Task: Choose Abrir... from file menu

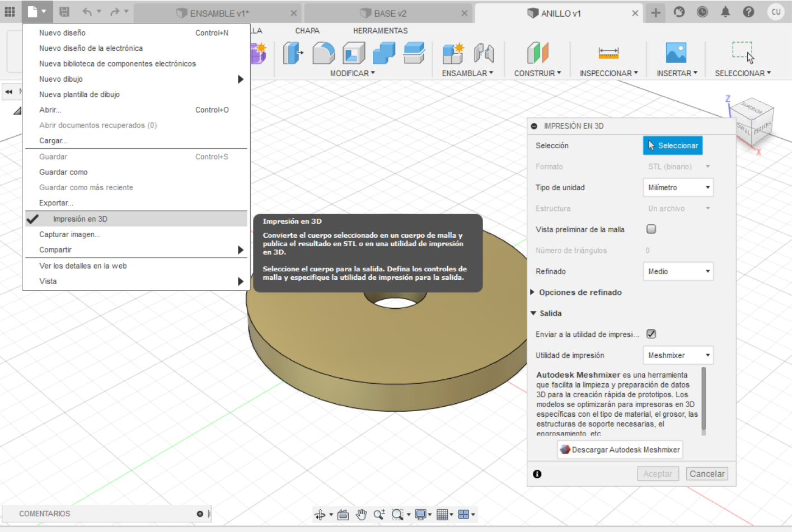Action: pyautogui.click(x=136, y=110)
